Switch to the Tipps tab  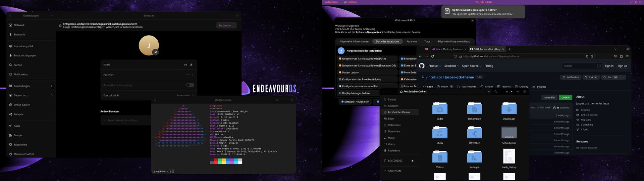point(427,42)
